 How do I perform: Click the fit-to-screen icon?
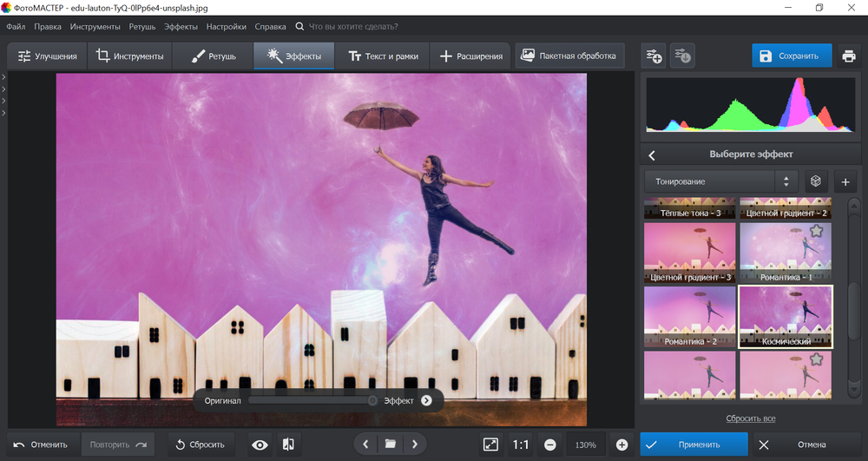[490, 445]
